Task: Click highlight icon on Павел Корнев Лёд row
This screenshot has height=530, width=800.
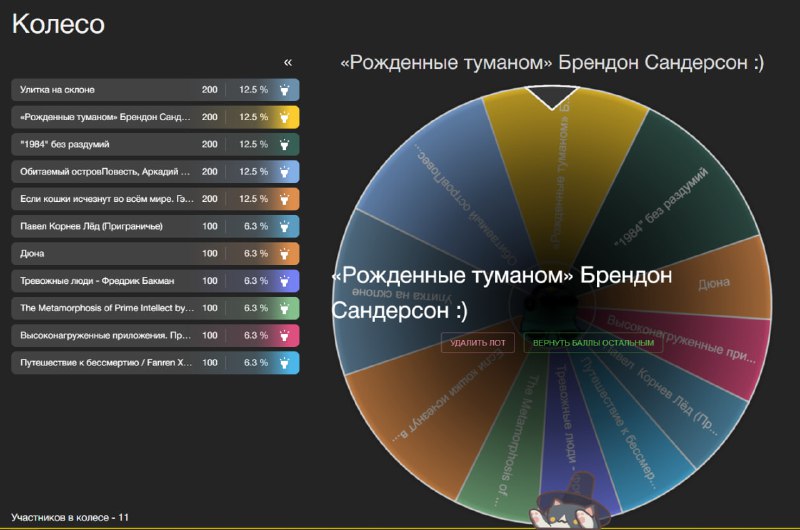Action: click(x=285, y=226)
